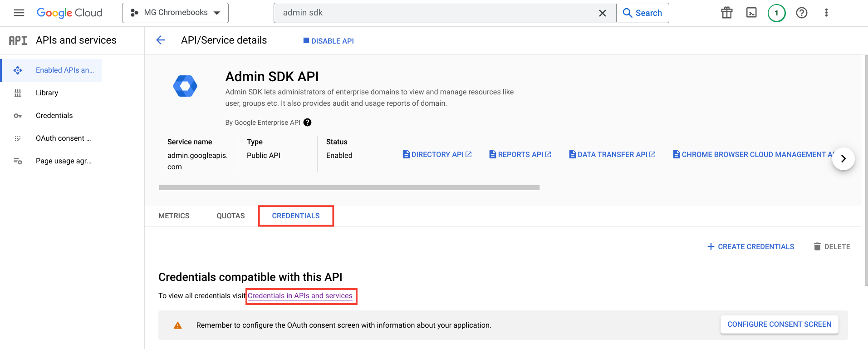Click Credentials compatible with this API heading
The image size is (868, 349).
click(x=250, y=277)
